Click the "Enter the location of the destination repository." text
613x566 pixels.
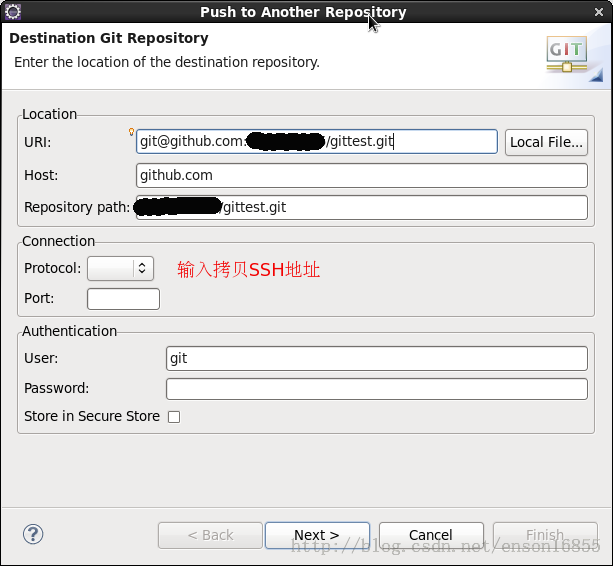click(x=167, y=62)
